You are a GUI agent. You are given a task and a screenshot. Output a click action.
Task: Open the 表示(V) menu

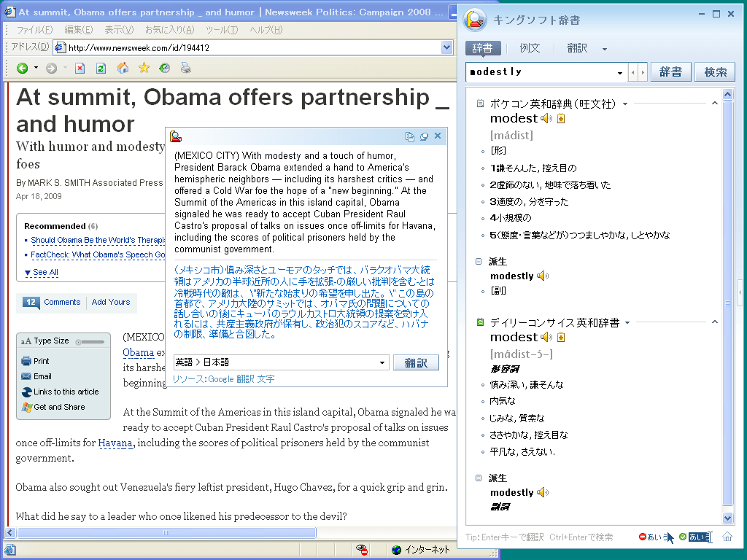[119, 29]
